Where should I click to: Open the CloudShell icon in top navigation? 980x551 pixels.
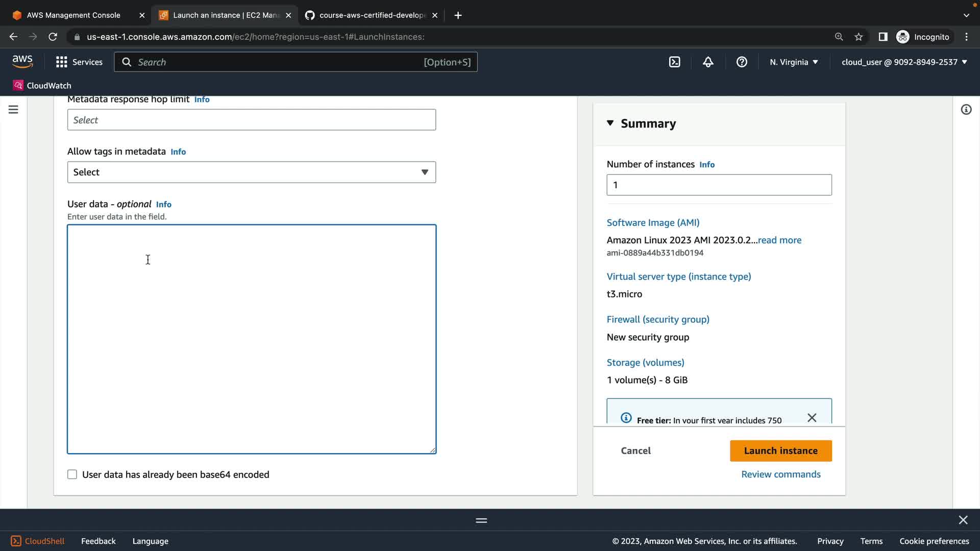[x=674, y=62]
